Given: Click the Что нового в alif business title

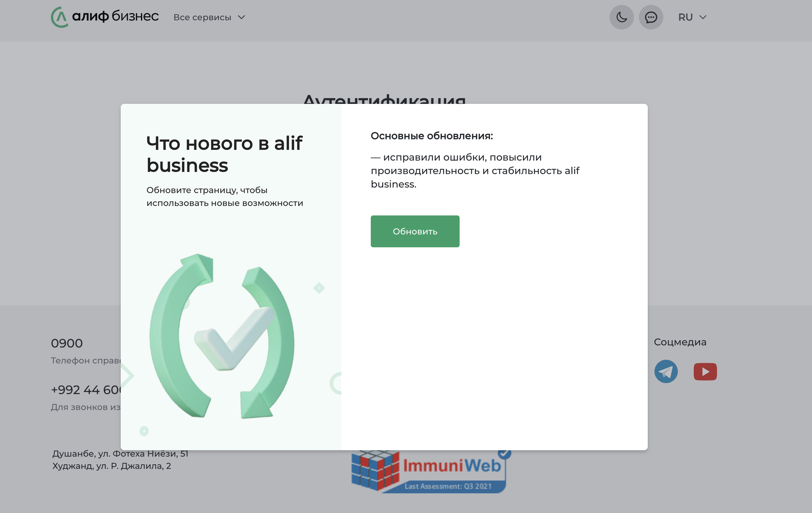Looking at the screenshot, I should coord(225,154).
